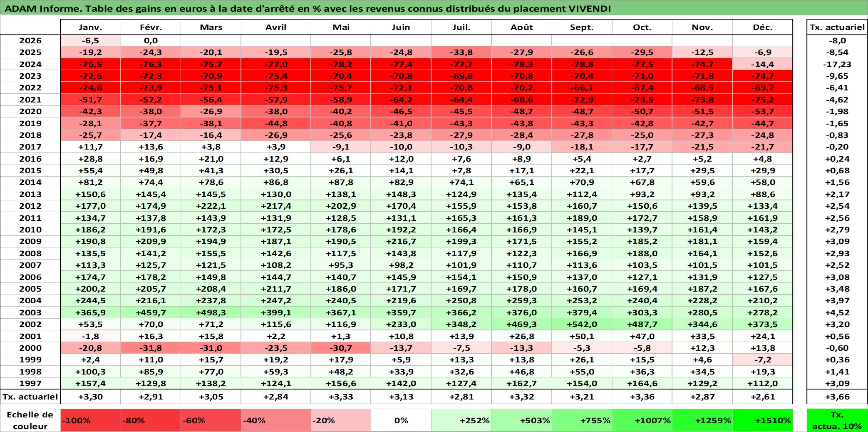The width and height of the screenshot is (868, 432).
Task: Click the 'Echelle de couleur' label
Action: [x=30, y=420]
